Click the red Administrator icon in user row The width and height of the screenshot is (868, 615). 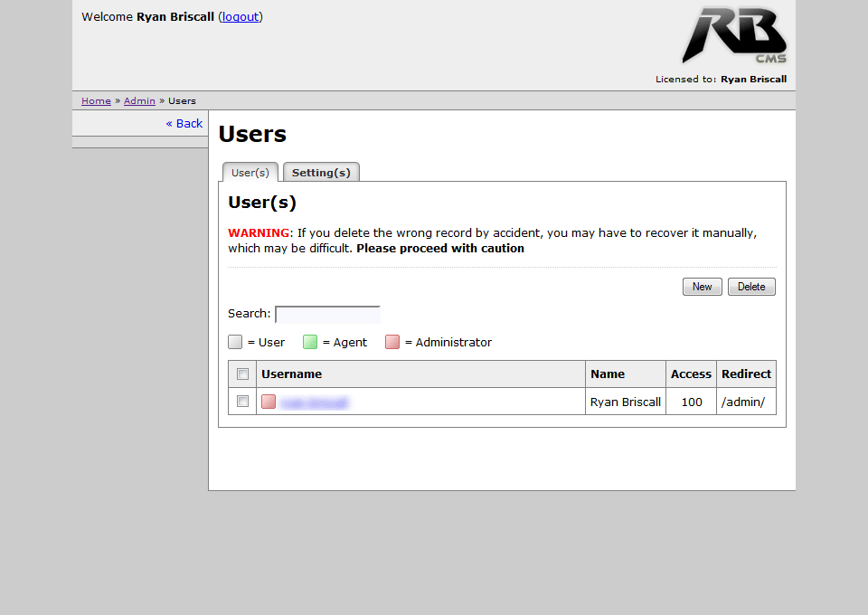(x=269, y=402)
